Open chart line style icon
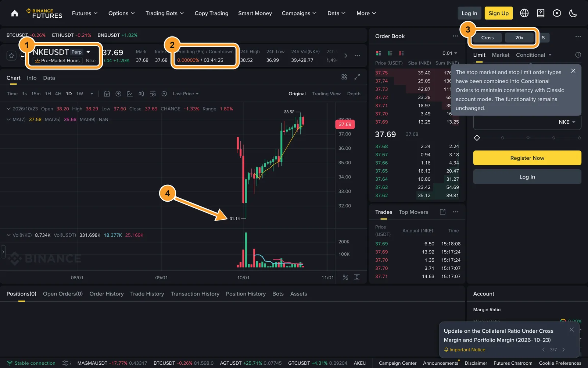 [130, 94]
